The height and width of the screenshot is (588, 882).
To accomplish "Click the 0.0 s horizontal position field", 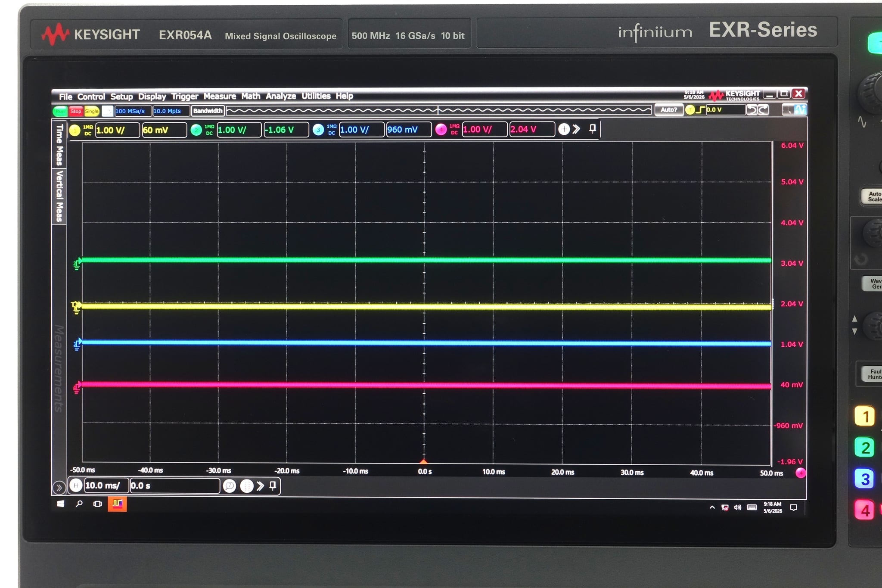I will tap(175, 485).
